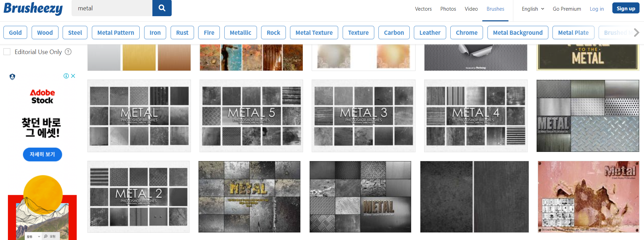Click the Brusheezy logo
Image resolution: width=644 pixels, height=240 pixels.
pos(33,8)
